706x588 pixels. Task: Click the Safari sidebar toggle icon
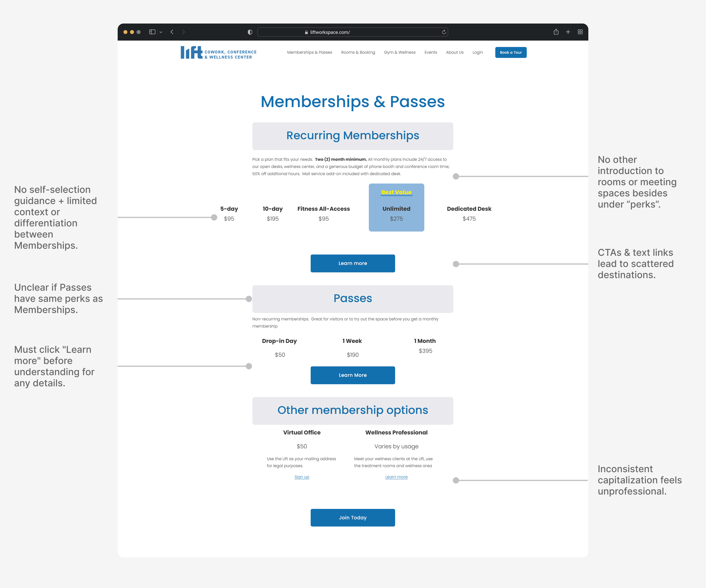[152, 32]
